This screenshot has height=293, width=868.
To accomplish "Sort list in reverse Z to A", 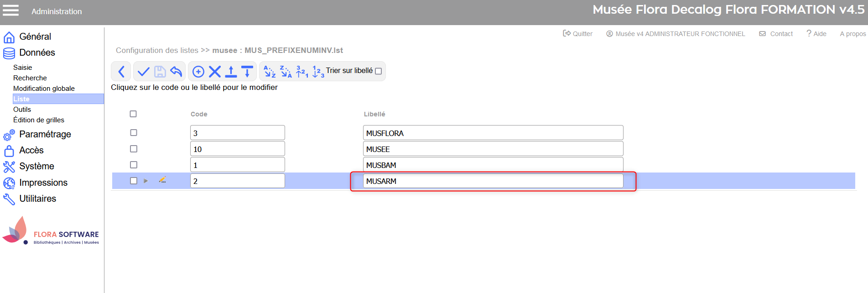I will tap(286, 72).
